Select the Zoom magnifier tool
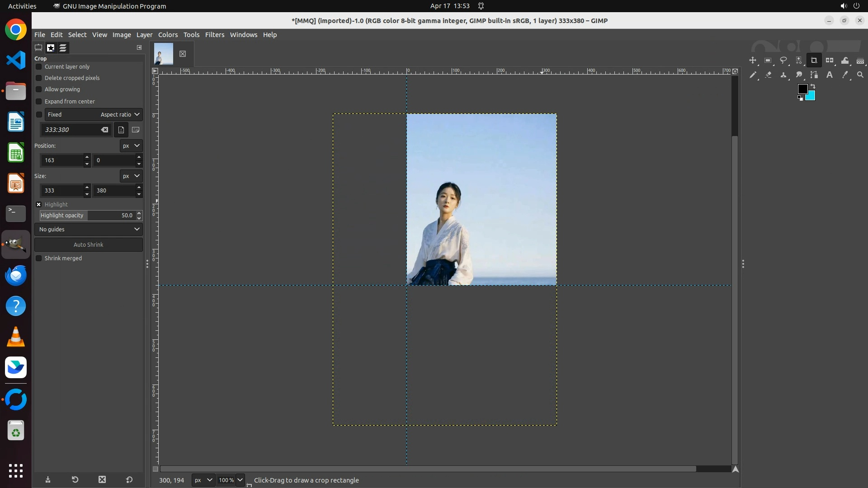 860,75
